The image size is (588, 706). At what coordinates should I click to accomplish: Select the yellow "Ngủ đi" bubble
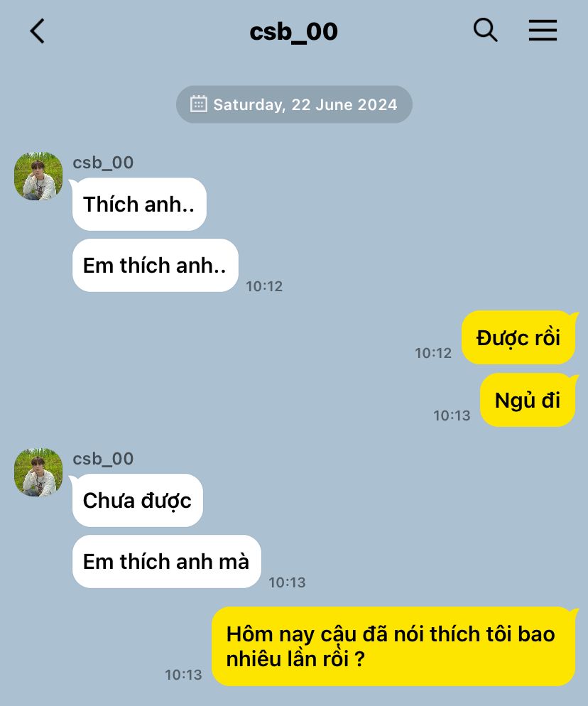pyautogui.click(x=528, y=401)
